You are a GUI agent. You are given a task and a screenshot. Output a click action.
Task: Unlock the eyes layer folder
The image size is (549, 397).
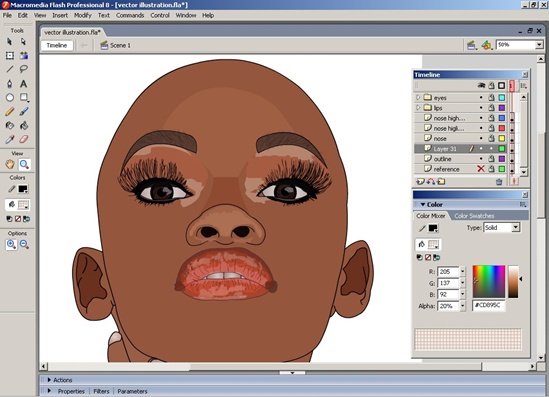pyautogui.click(x=492, y=98)
